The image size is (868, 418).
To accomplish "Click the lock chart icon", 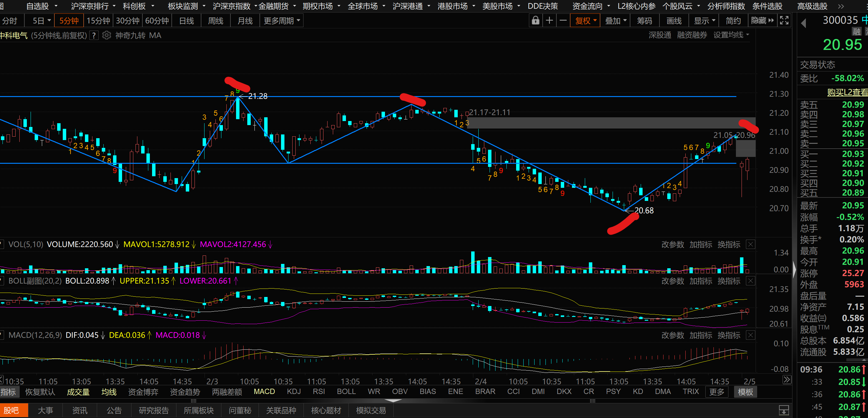I will tap(535, 21).
